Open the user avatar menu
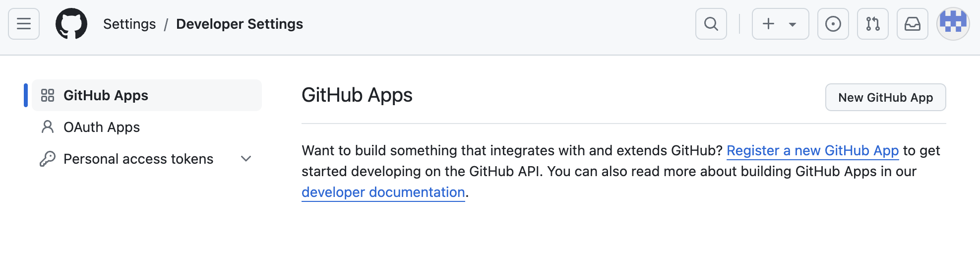 [x=953, y=24]
